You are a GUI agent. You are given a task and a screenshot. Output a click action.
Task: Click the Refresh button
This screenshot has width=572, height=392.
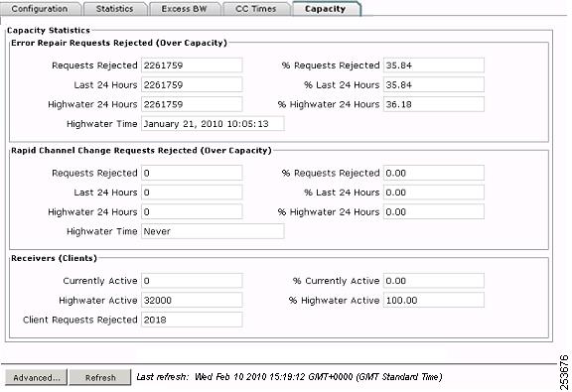[x=100, y=377]
